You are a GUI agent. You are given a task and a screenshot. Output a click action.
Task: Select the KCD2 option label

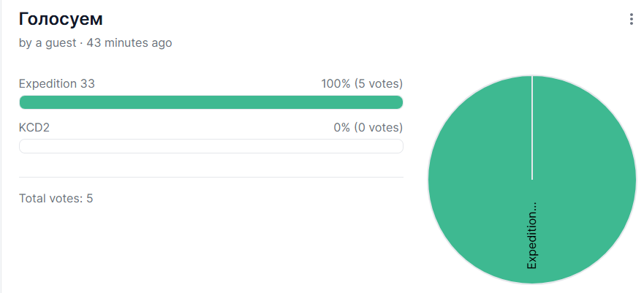[34, 128]
